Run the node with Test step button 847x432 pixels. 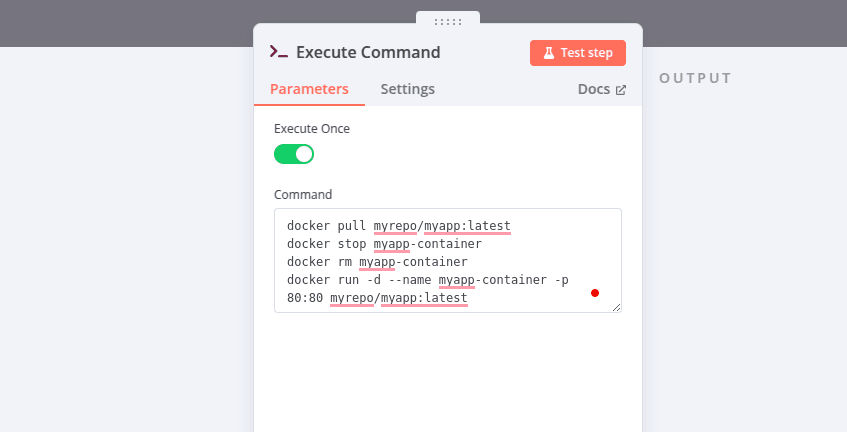[x=577, y=53]
